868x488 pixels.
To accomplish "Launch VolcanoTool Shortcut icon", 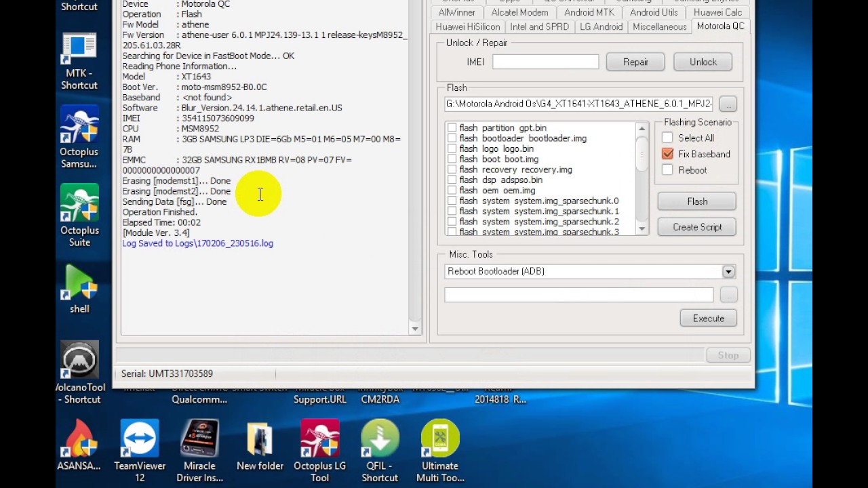I will 79,373.
